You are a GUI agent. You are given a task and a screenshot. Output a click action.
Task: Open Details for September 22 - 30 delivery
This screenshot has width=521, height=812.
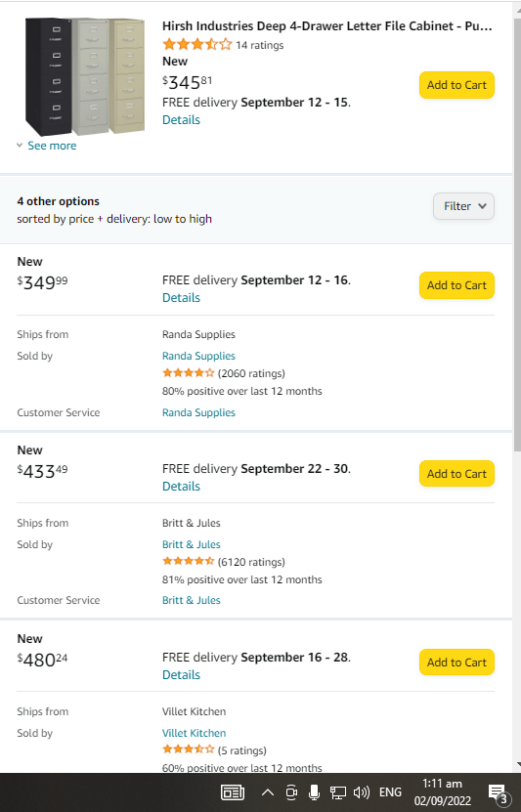[181, 487]
